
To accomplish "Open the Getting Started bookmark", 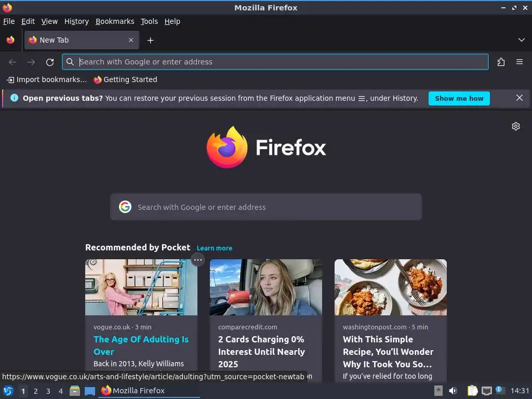I will pyautogui.click(x=126, y=79).
